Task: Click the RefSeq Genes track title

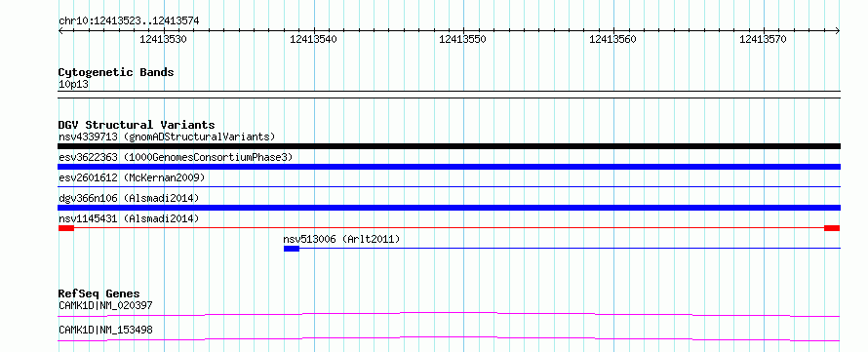Action: pyautogui.click(x=99, y=293)
